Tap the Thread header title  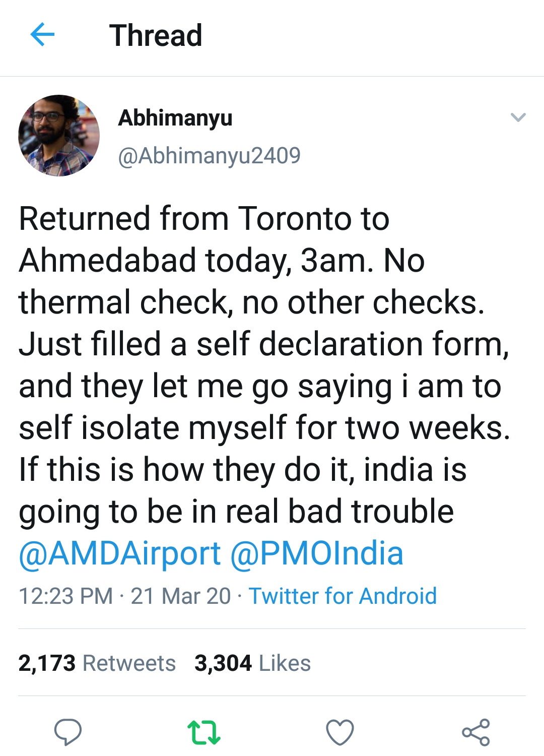pyautogui.click(x=156, y=35)
